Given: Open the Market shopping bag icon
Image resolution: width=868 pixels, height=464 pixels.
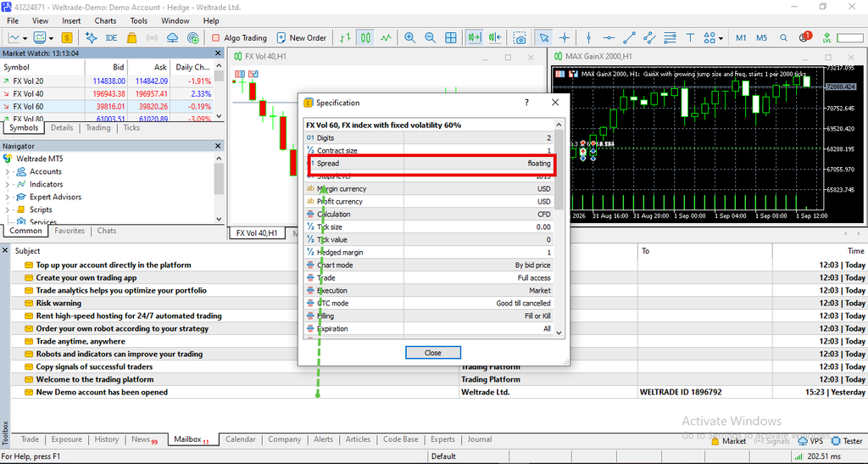Looking at the screenshot, I should pyautogui.click(x=131, y=37).
